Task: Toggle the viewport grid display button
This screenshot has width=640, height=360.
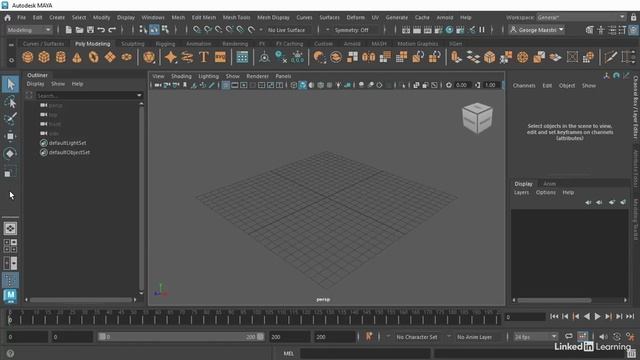Action: click(x=225, y=85)
